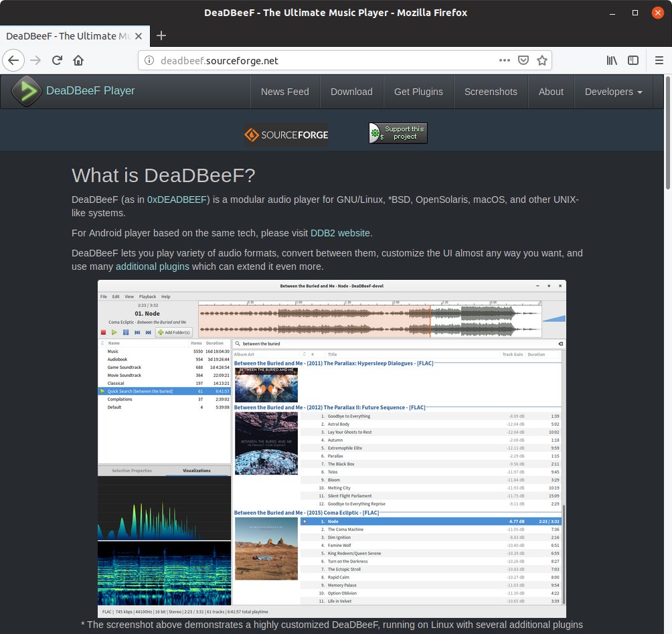Click the stop playback icon

point(104,332)
